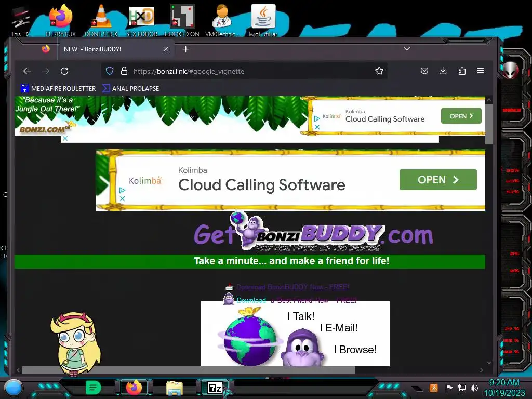Click AdChoices icon on large Kolimba ad
Image resolution: width=532 pixels, height=399 pixels.
122,190
